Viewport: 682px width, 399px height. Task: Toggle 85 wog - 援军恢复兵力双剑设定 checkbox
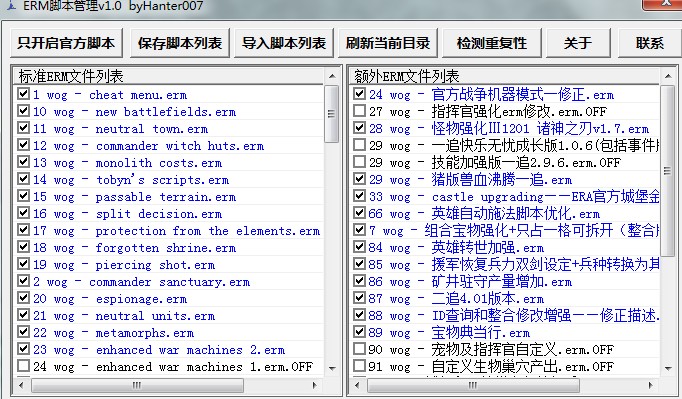click(359, 263)
